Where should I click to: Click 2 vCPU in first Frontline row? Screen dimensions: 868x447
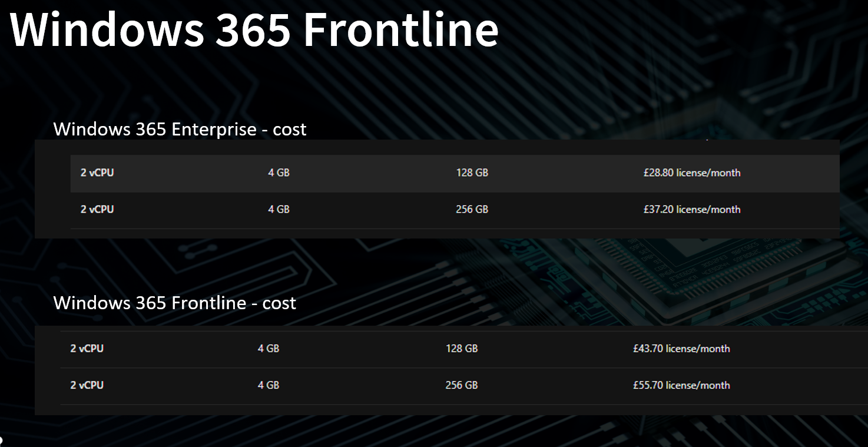click(87, 349)
